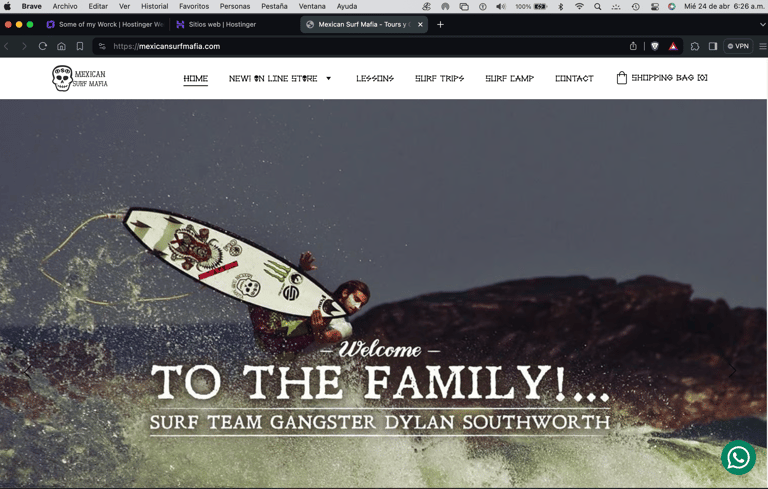Screen dimensions: 768x489
Task: Open the Historial menu
Action: [x=154, y=6]
